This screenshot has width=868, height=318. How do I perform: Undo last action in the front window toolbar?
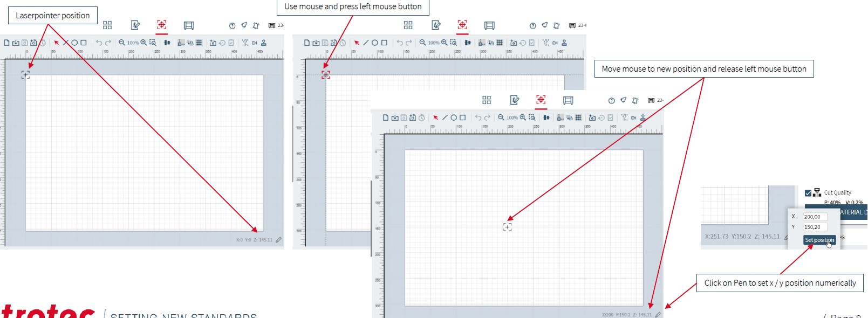pyautogui.click(x=478, y=117)
